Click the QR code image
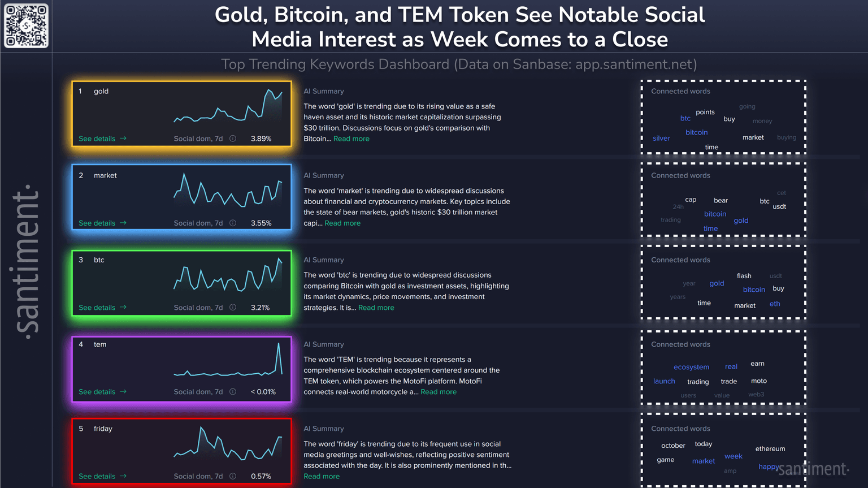Image resolution: width=868 pixels, height=488 pixels. (27, 26)
